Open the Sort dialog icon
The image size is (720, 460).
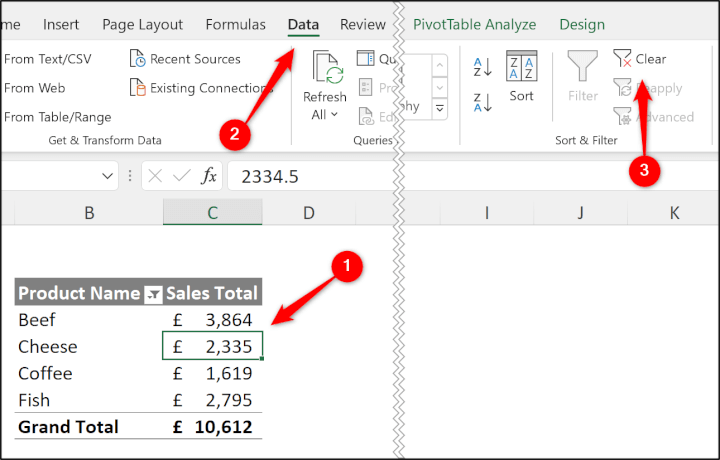(522, 76)
